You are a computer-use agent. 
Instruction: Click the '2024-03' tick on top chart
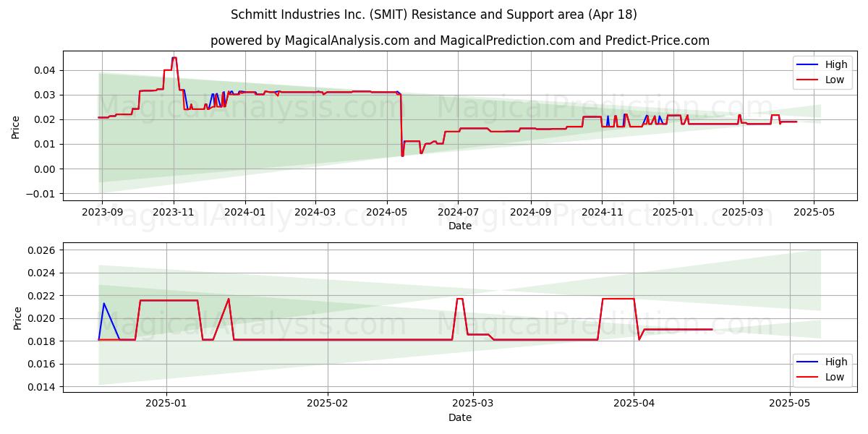coord(315,213)
